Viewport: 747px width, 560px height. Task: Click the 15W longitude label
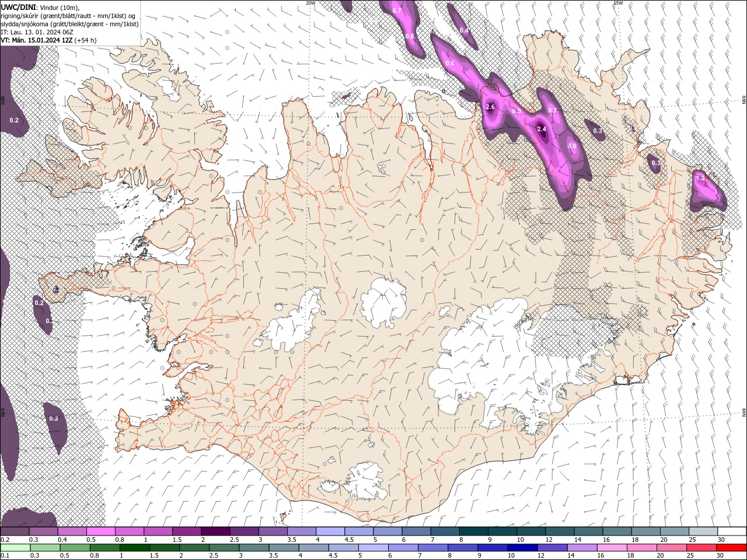[x=618, y=3]
